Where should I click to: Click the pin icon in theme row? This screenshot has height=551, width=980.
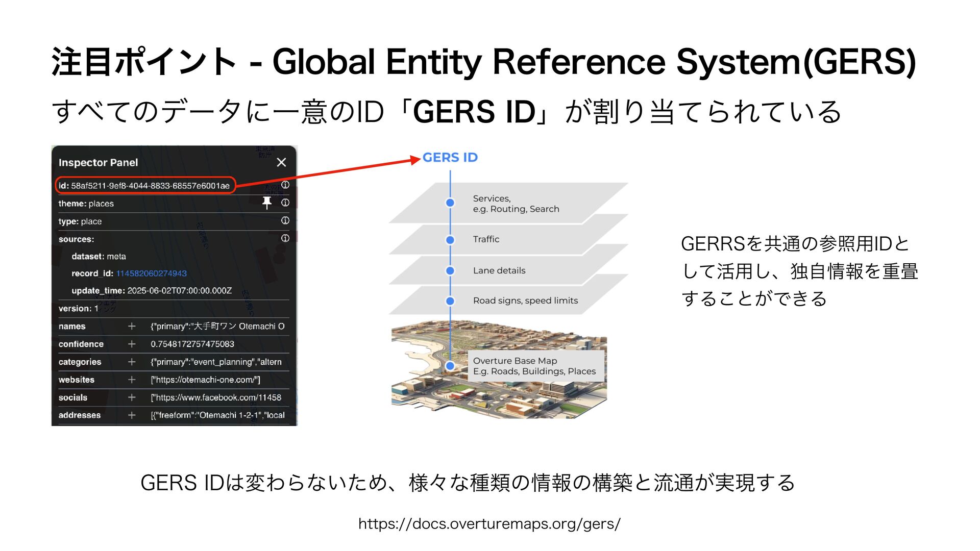point(267,203)
